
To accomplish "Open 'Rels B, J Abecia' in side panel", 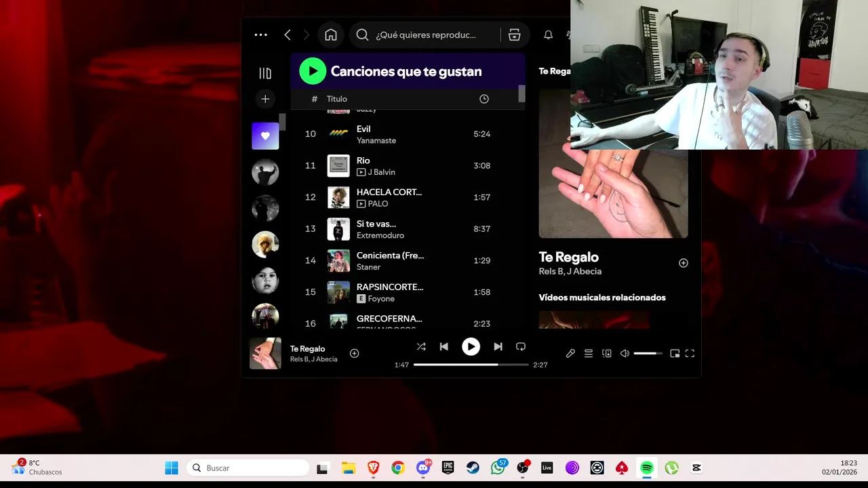I will coord(570,272).
